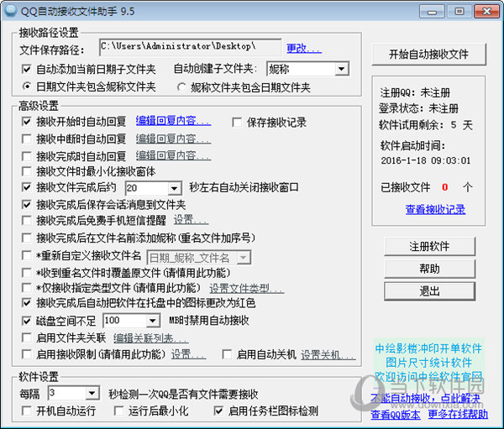Viewport: 504px width, 429px height.
Task: Click the received files count 0
Action: click(445, 187)
